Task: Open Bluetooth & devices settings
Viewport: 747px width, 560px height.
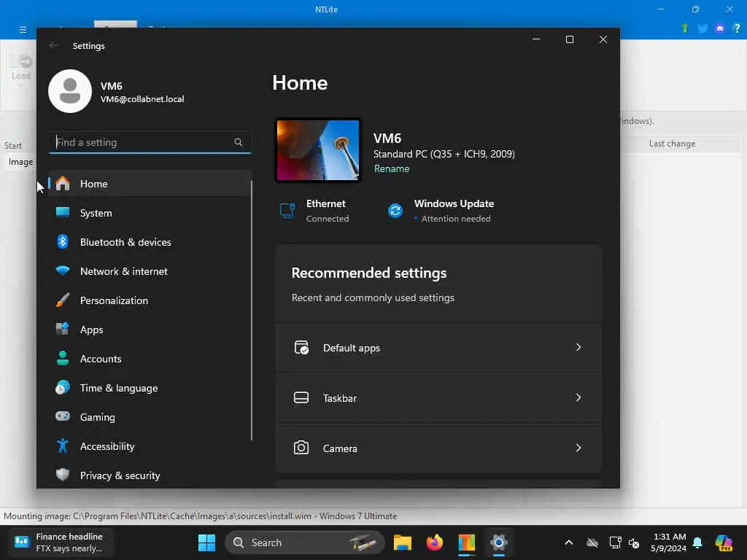Action: point(150,242)
